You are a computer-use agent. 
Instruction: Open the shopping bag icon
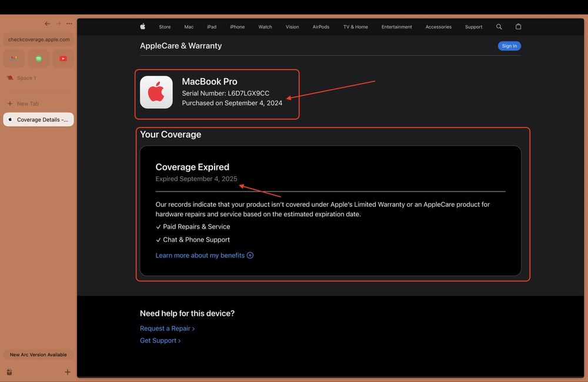pos(518,26)
